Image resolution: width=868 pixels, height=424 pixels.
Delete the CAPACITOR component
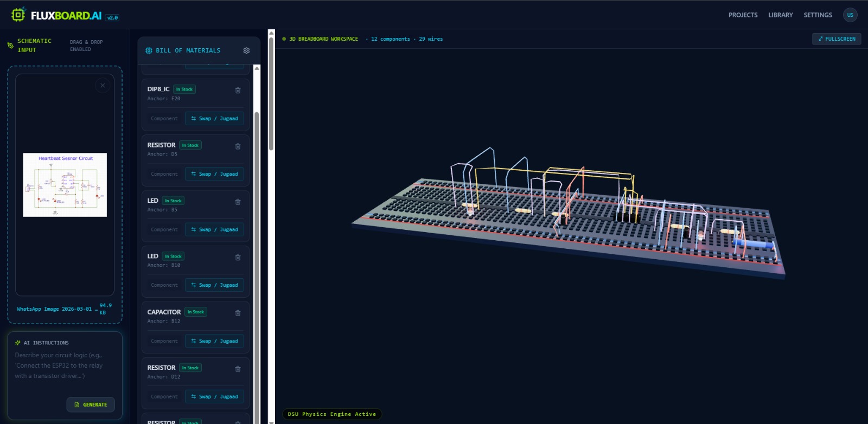click(x=238, y=313)
